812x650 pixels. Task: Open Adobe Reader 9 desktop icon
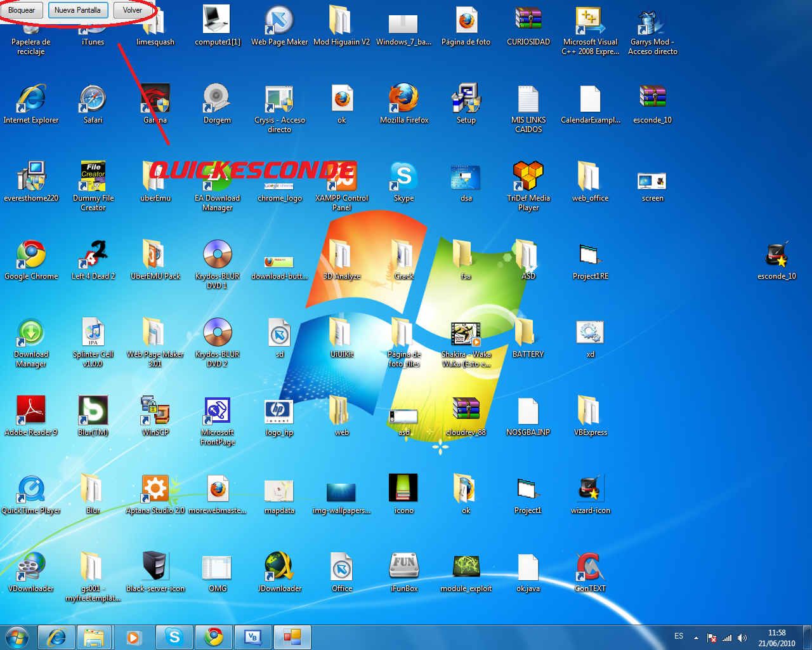(x=31, y=417)
